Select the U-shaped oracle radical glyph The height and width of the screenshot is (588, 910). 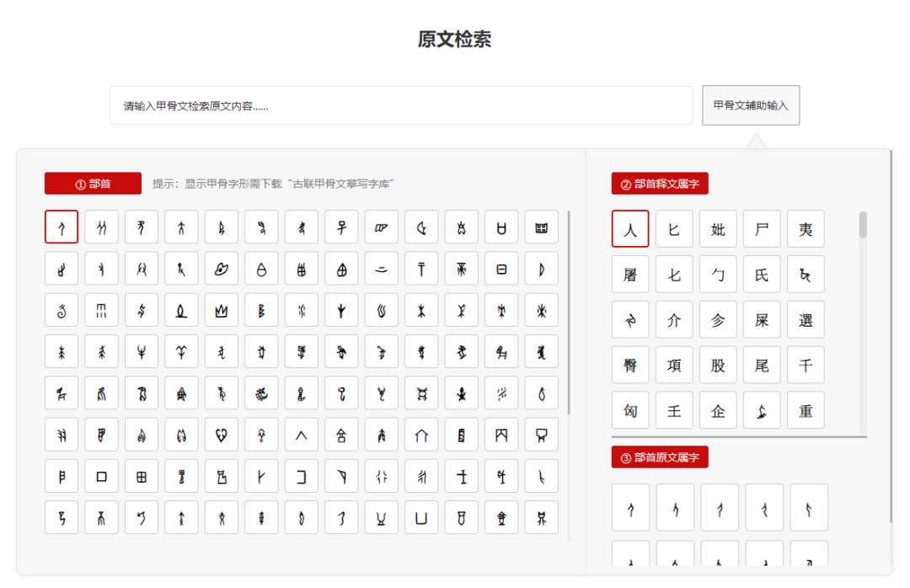click(x=421, y=517)
